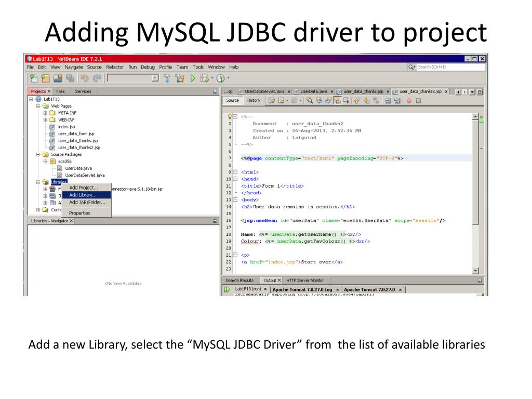Click the Next Bookmark icon
This screenshot has height=399, width=532.
tap(366, 100)
